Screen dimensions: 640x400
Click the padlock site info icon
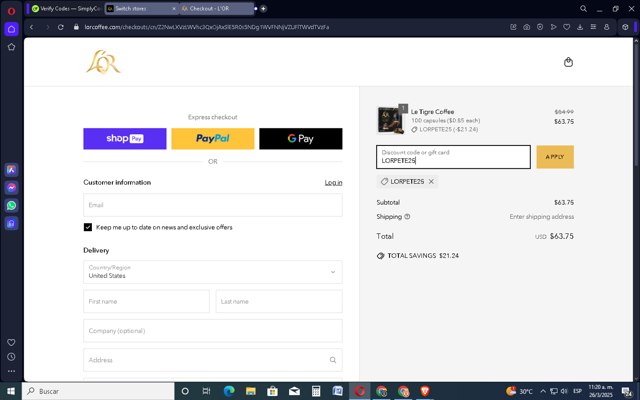pos(76,27)
